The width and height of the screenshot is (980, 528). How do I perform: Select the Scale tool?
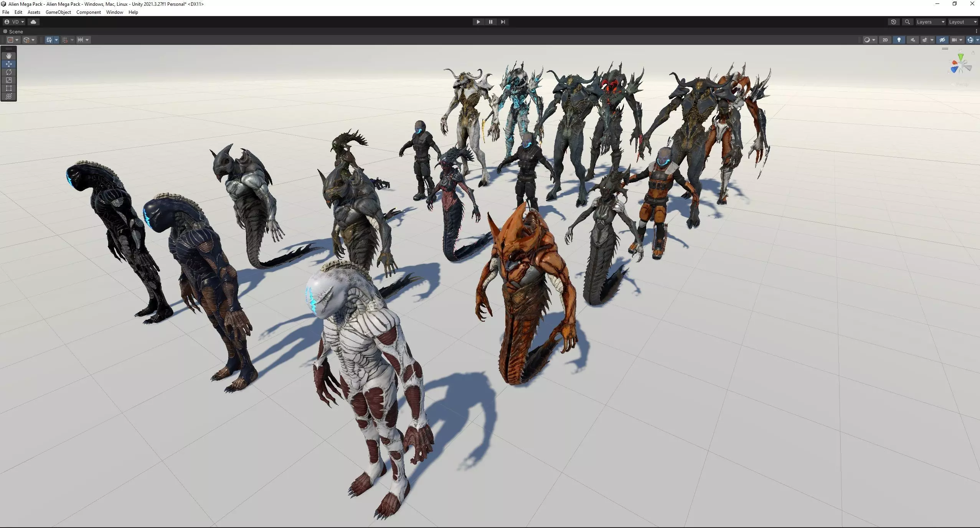9,80
